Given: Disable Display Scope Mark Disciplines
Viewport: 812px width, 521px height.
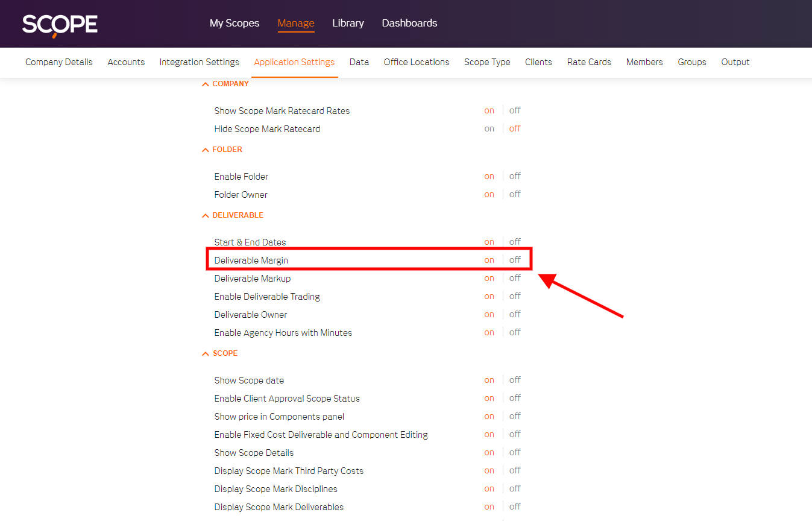Looking at the screenshot, I should coord(515,488).
